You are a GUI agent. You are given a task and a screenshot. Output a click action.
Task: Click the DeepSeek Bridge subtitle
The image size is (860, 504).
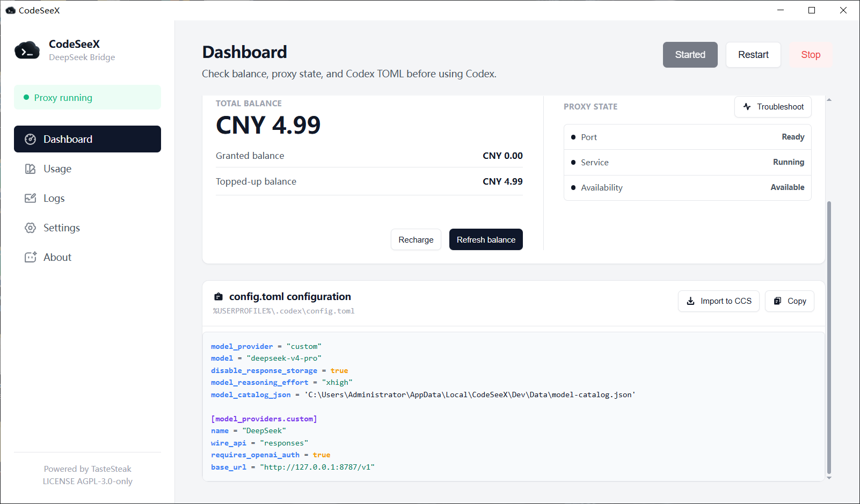82,57
